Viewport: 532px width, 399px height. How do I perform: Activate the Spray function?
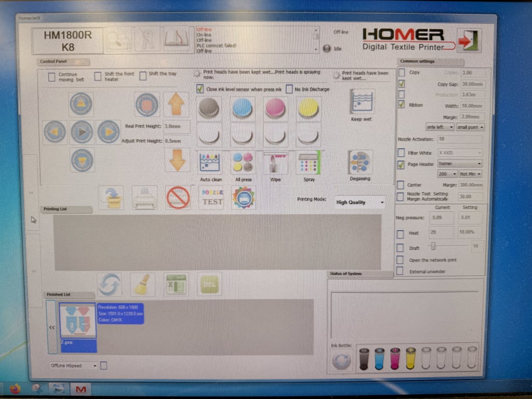(x=309, y=163)
